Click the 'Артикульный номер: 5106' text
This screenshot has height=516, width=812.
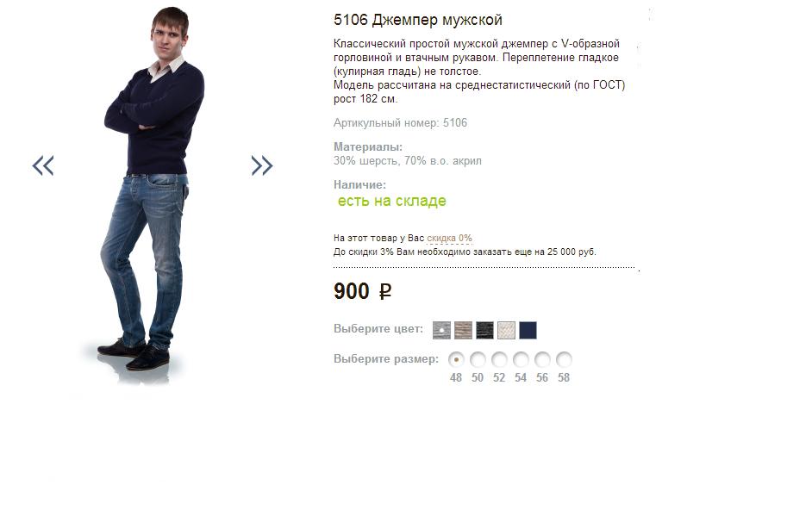click(400, 123)
